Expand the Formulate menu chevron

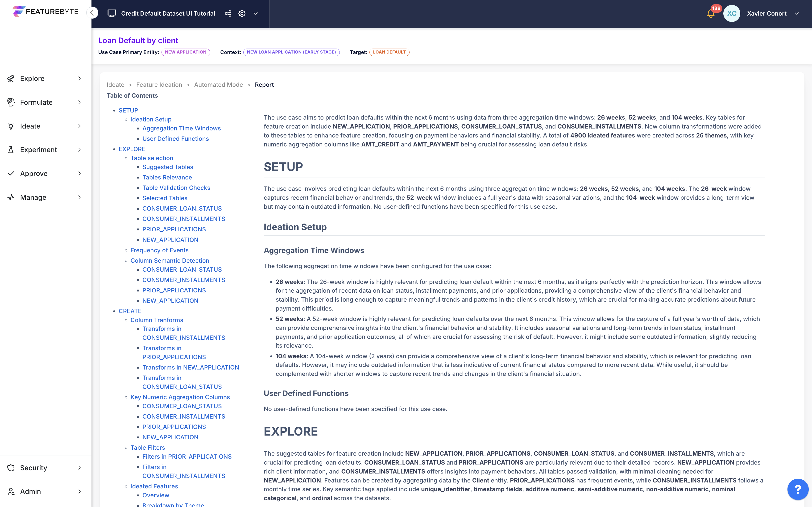[x=79, y=102]
